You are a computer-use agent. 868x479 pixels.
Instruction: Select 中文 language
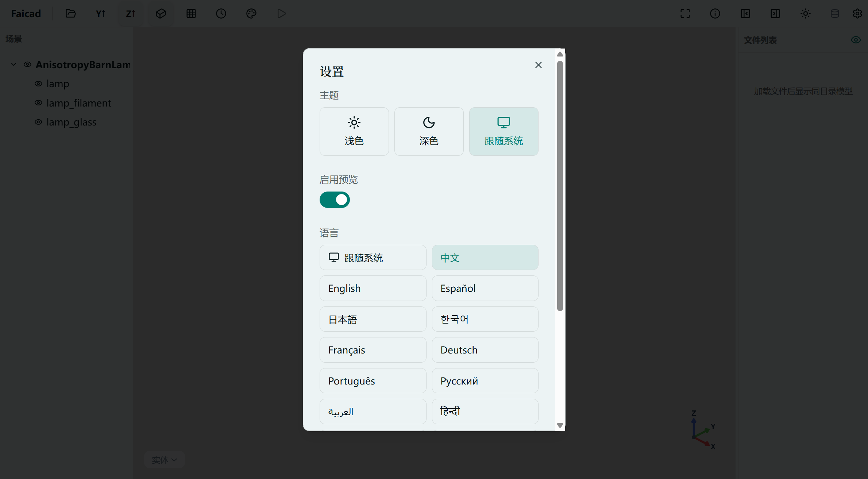tap(485, 258)
